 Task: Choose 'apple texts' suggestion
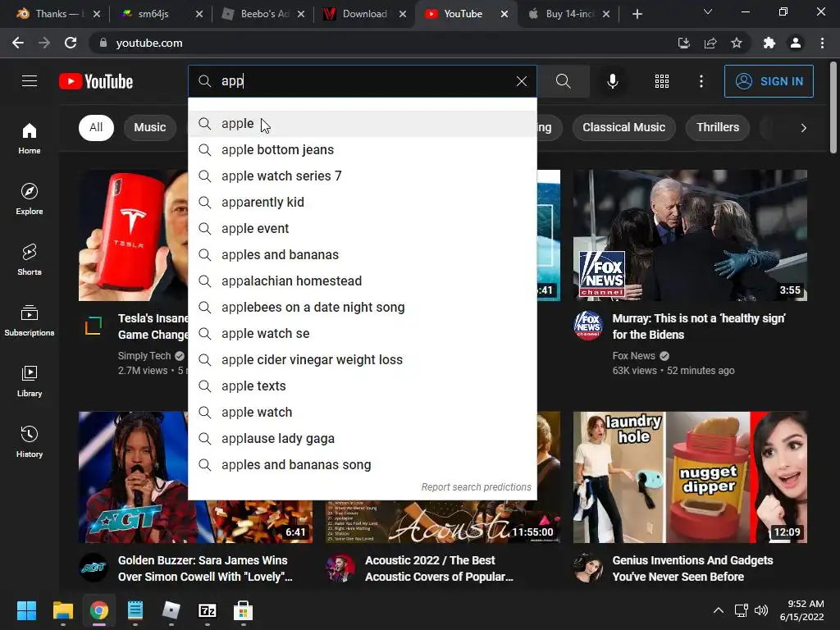coord(363,386)
